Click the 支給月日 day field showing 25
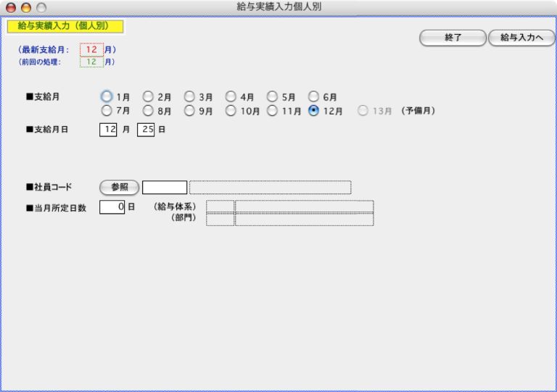 pyautogui.click(x=146, y=130)
